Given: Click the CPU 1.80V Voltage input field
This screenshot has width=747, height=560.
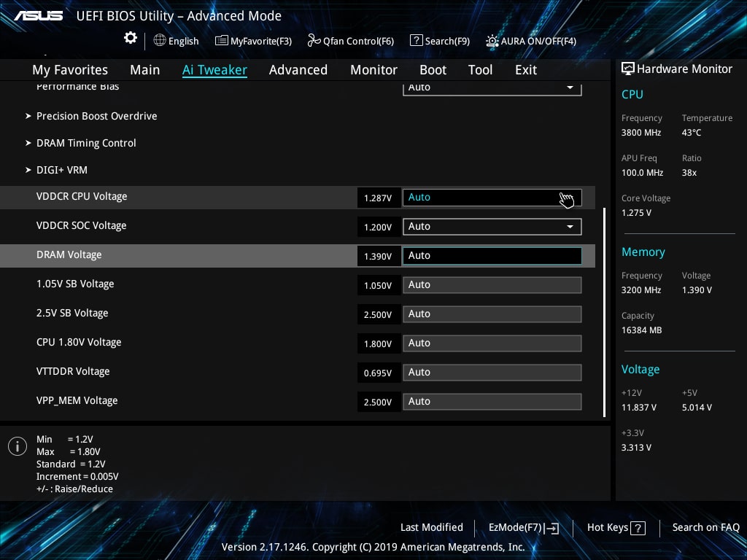Looking at the screenshot, I should click(x=492, y=343).
